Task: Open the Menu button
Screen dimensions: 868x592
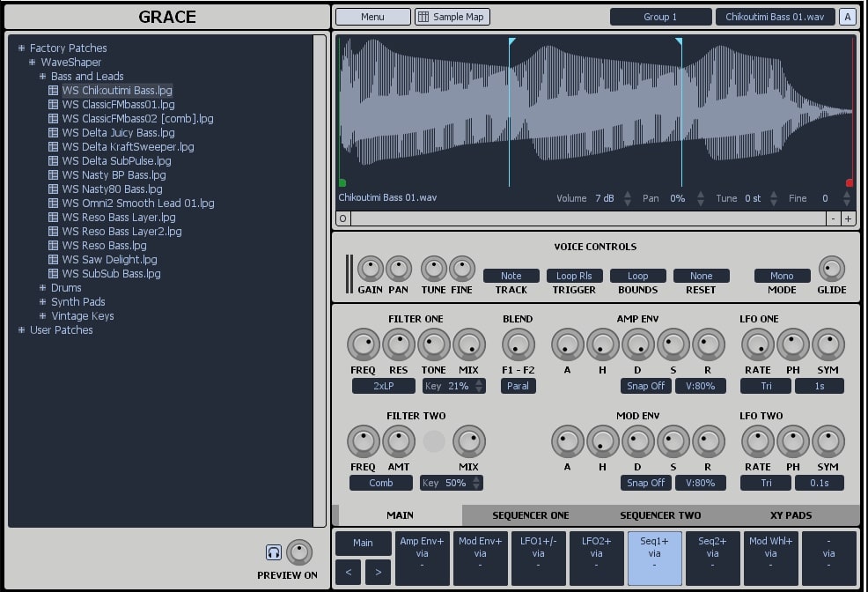Action: 371,16
